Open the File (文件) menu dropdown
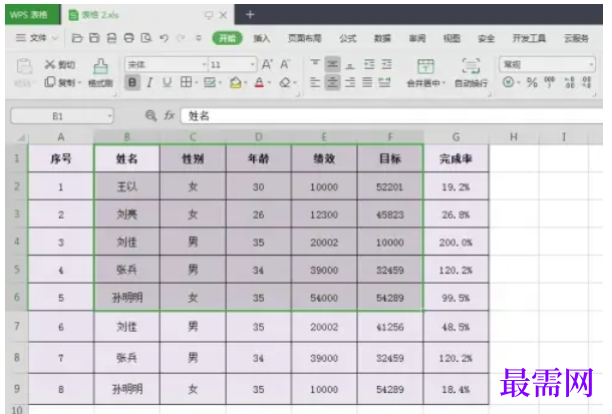This screenshot has height=414, width=612. (x=37, y=38)
